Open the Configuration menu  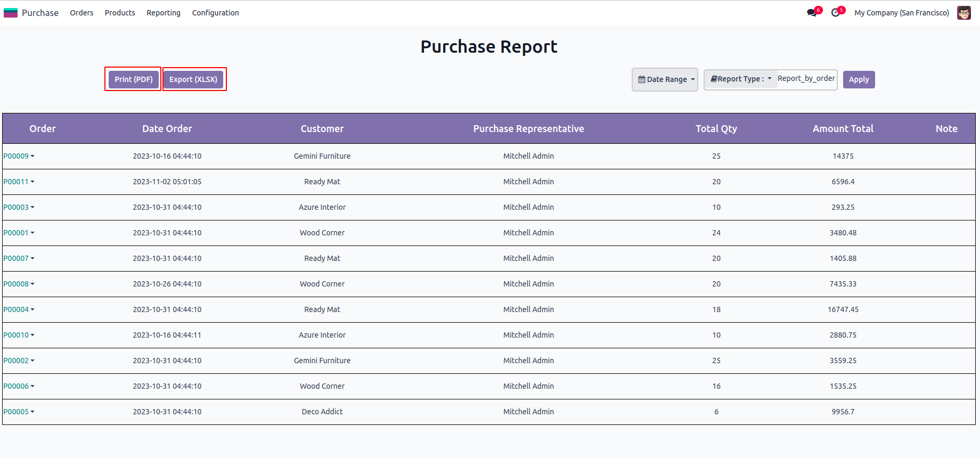pyautogui.click(x=215, y=13)
